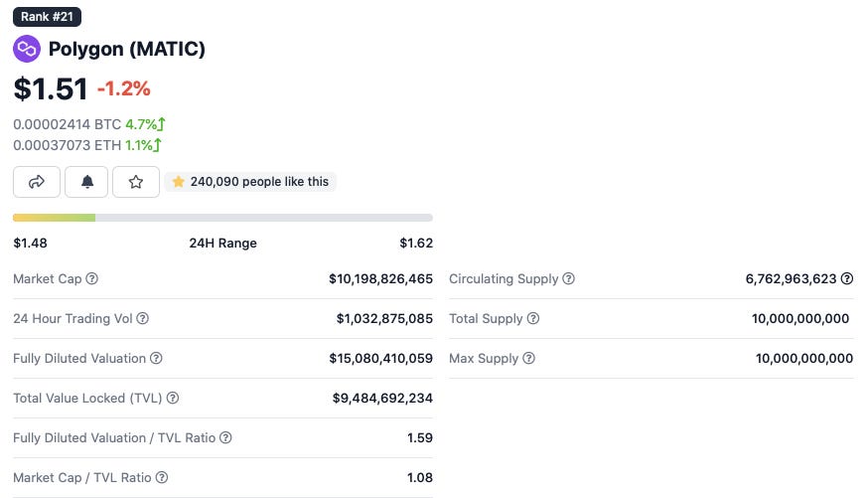Click the Market Cap info icon
The height and width of the screenshot is (498, 868).
pyautogui.click(x=92, y=279)
